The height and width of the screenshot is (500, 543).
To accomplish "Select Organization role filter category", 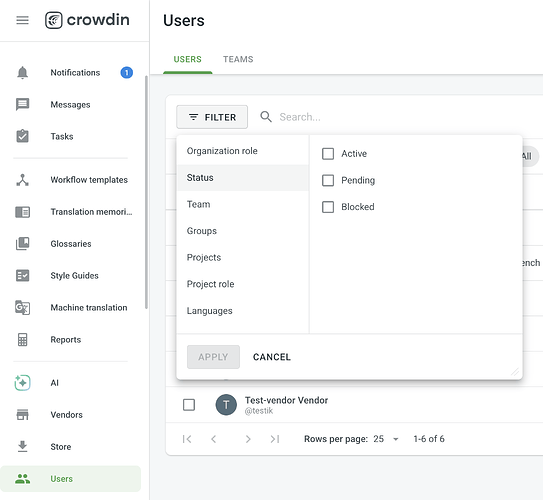I will coord(242,151).
